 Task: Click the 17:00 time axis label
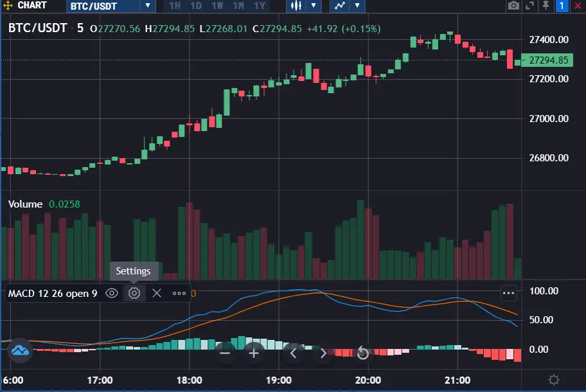(x=100, y=380)
